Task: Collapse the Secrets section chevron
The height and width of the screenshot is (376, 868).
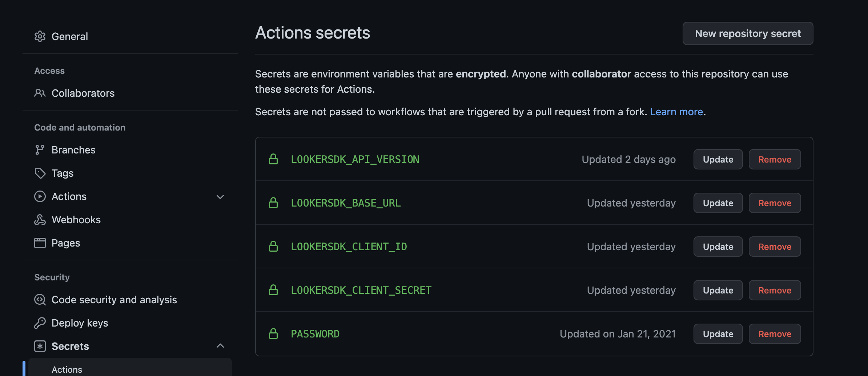Action: click(220, 346)
